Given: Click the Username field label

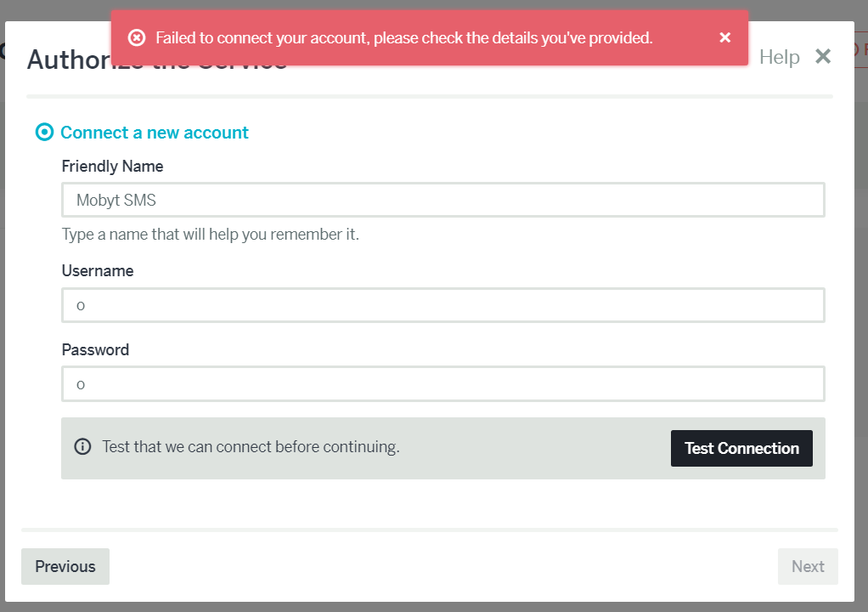Looking at the screenshot, I should tap(98, 271).
